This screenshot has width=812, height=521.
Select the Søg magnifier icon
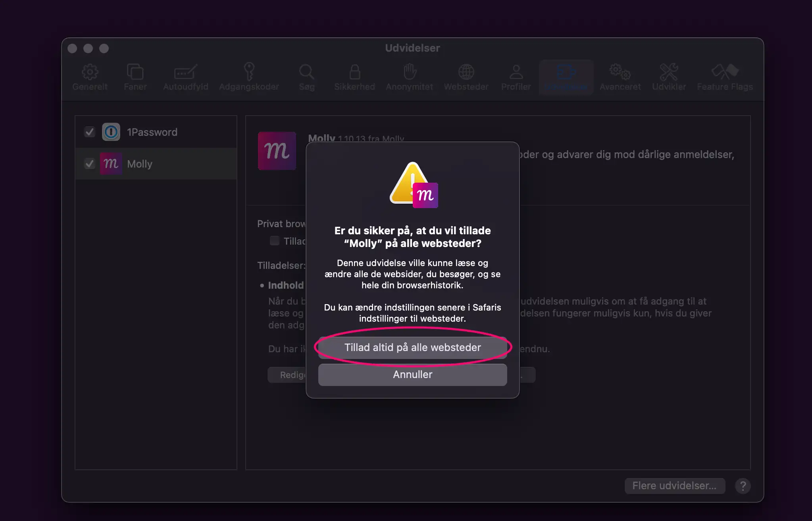coord(306,72)
